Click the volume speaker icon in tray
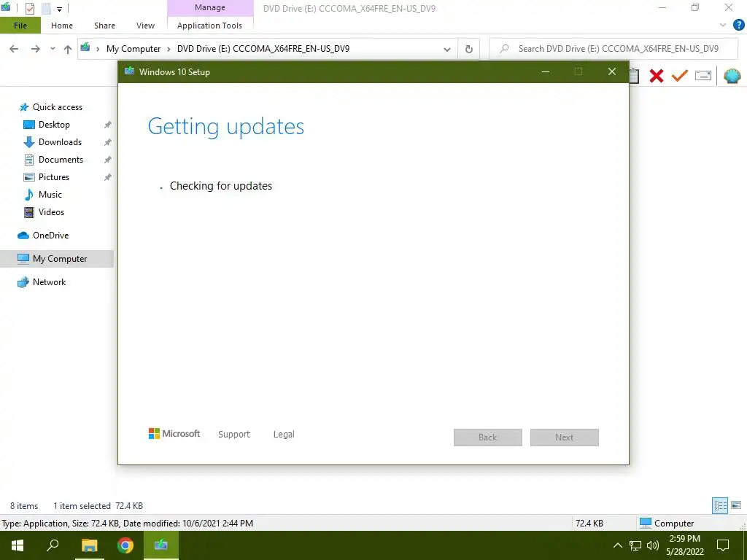 click(x=653, y=545)
